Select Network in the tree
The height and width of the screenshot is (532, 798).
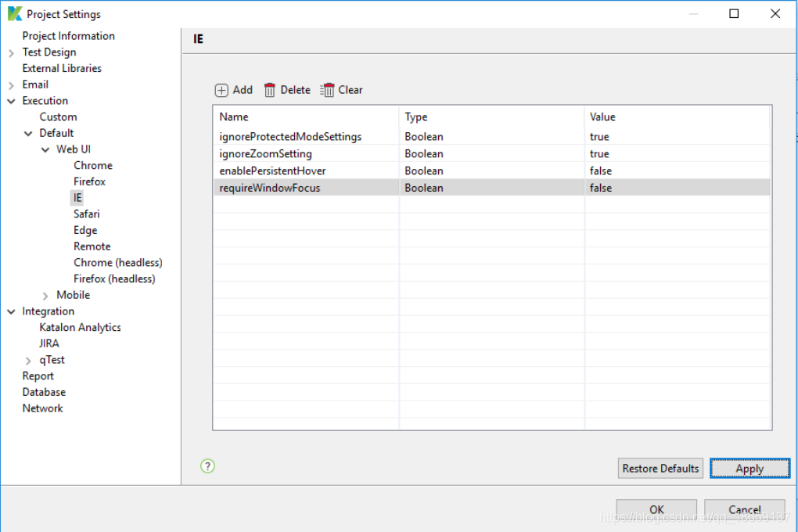point(43,408)
